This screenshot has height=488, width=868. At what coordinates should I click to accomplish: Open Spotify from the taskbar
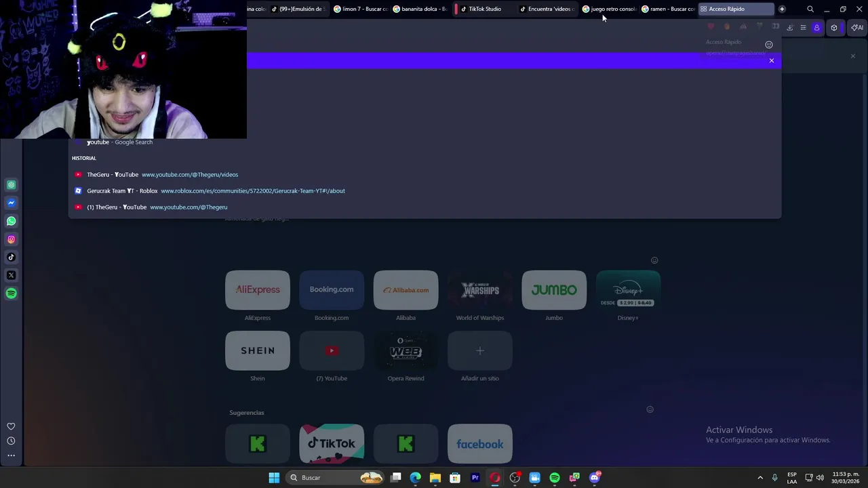point(555,478)
